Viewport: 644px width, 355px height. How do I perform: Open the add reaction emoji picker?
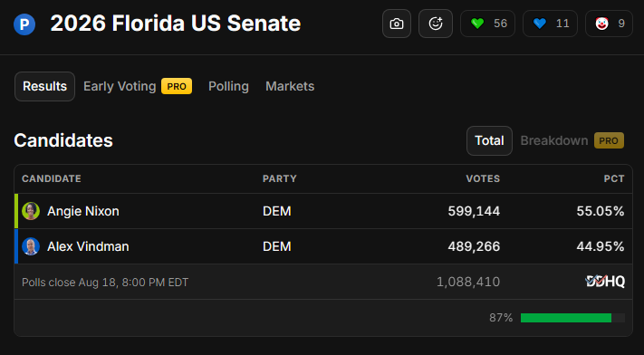436,24
